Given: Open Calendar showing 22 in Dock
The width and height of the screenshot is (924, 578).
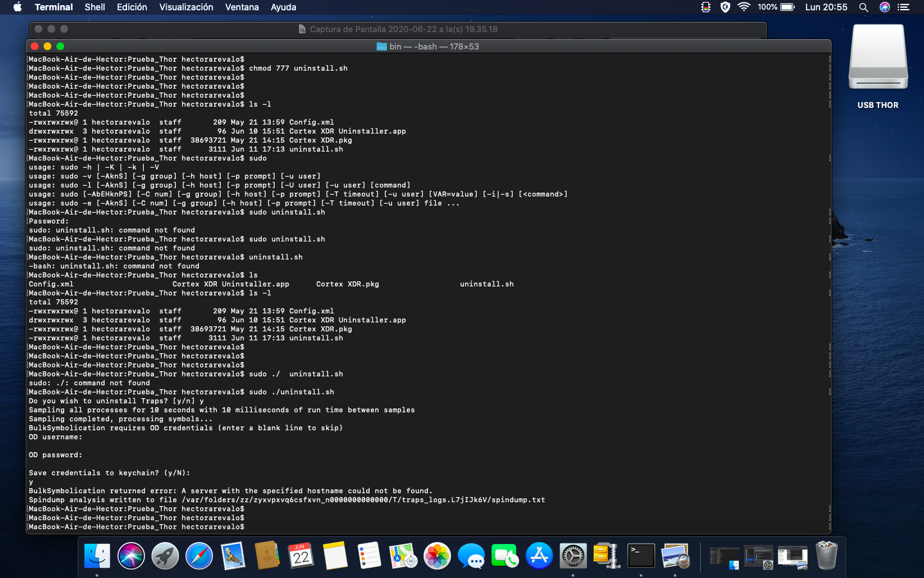Looking at the screenshot, I should [x=301, y=556].
